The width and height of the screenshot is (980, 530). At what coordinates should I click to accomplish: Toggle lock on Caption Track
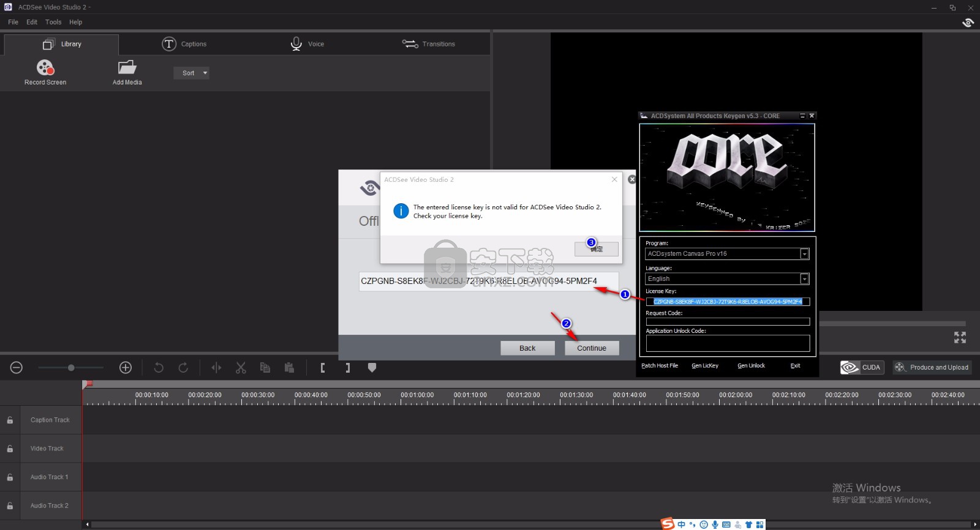point(10,420)
